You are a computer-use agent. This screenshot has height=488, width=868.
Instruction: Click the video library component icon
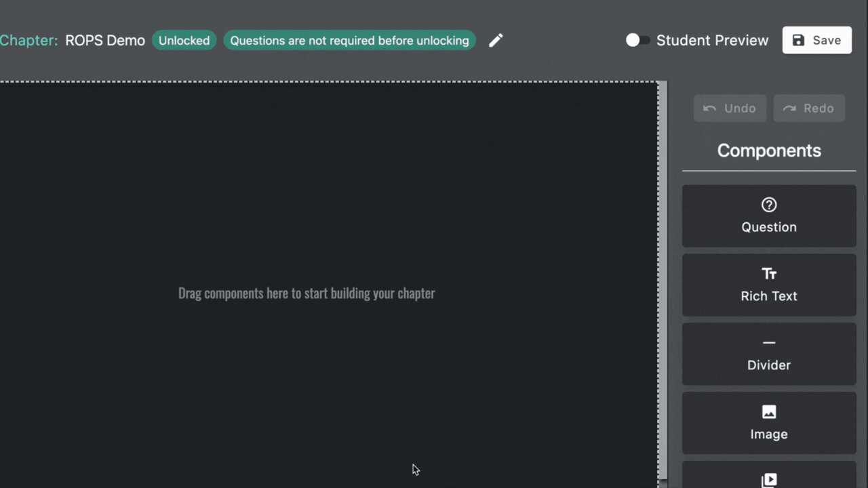(x=769, y=480)
